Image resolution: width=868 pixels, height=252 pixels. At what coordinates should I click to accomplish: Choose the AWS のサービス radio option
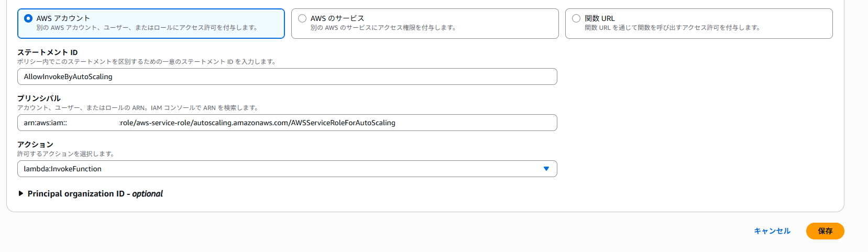coord(302,18)
